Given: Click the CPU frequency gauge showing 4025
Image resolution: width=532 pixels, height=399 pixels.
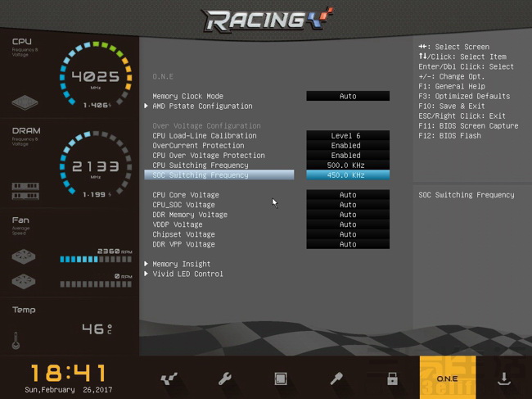Looking at the screenshot, I should [96, 75].
